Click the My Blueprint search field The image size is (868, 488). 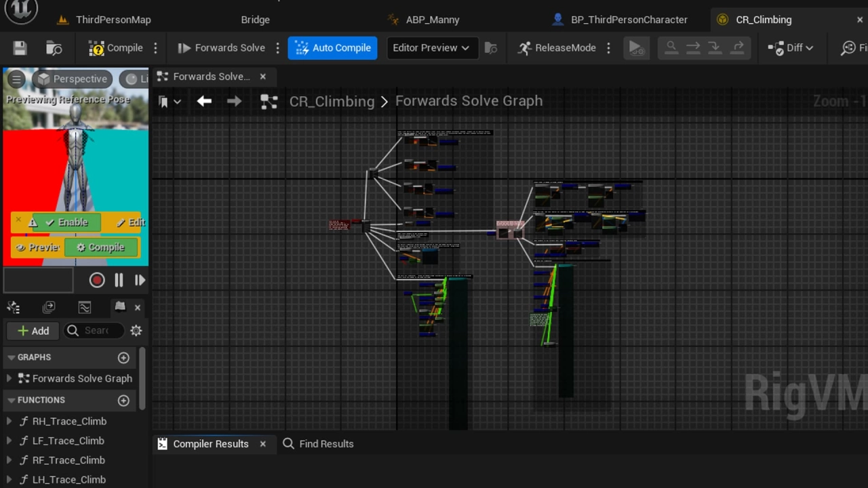click(x=95, y=331)
